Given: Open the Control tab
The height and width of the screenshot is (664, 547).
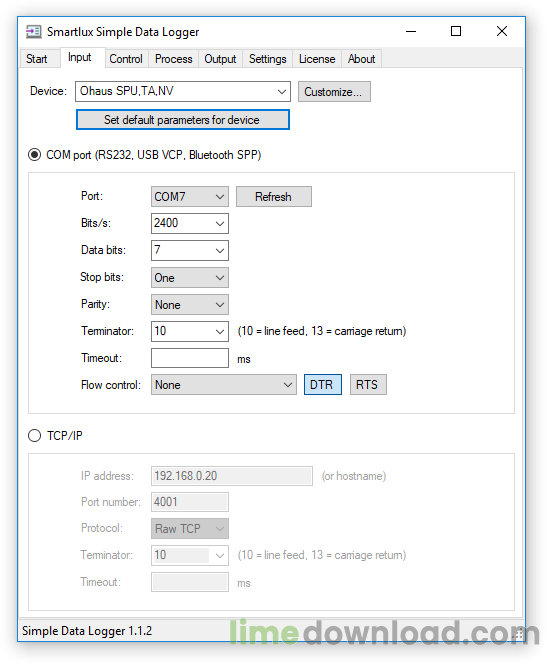Looking at the screenshot, I should click(126, 59).
